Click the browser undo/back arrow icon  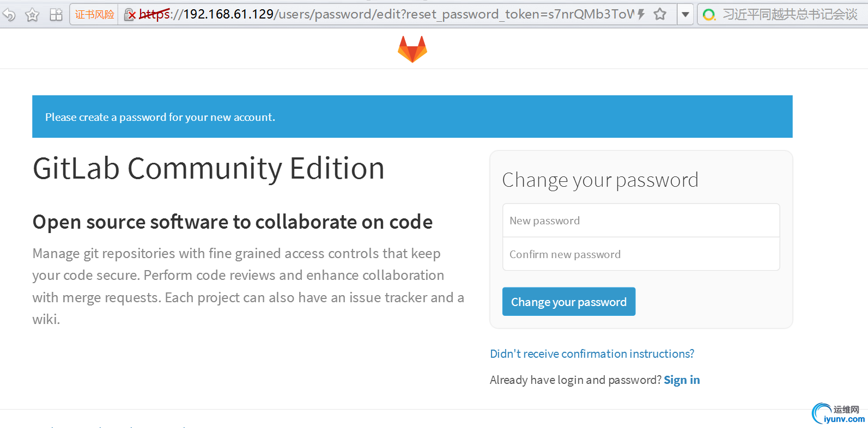coord(9,14)
